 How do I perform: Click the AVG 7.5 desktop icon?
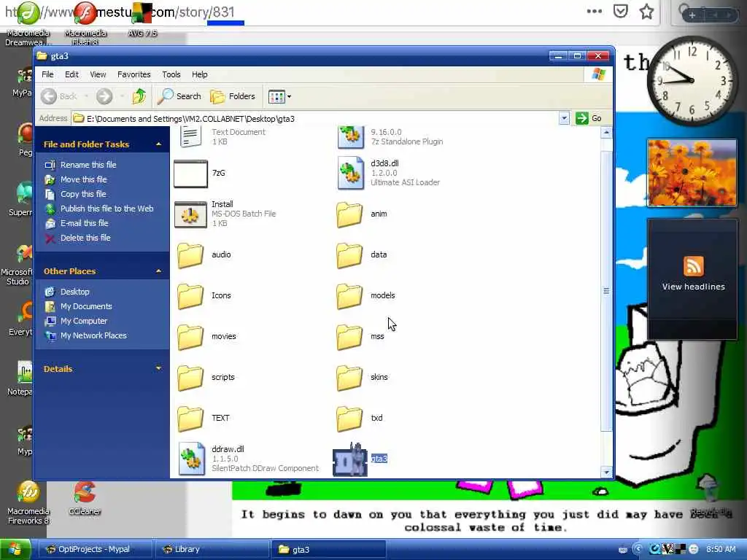tap(142, 13)
